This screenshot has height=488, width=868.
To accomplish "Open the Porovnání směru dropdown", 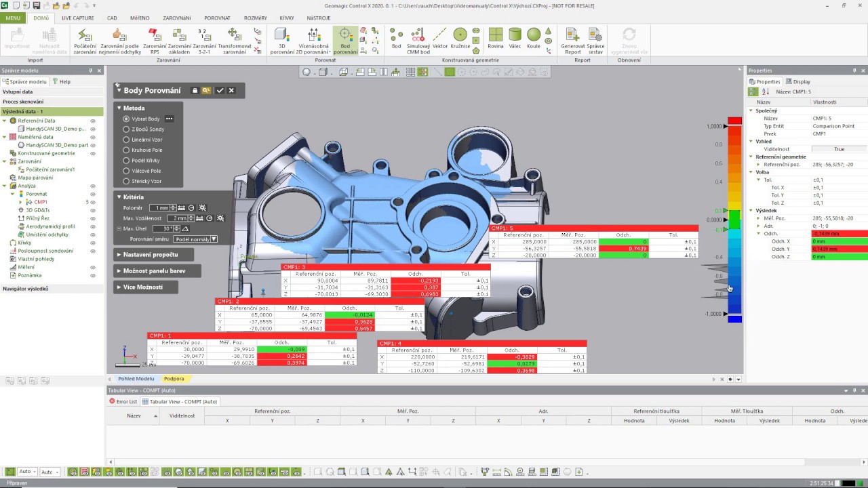I will coord(195,239).
